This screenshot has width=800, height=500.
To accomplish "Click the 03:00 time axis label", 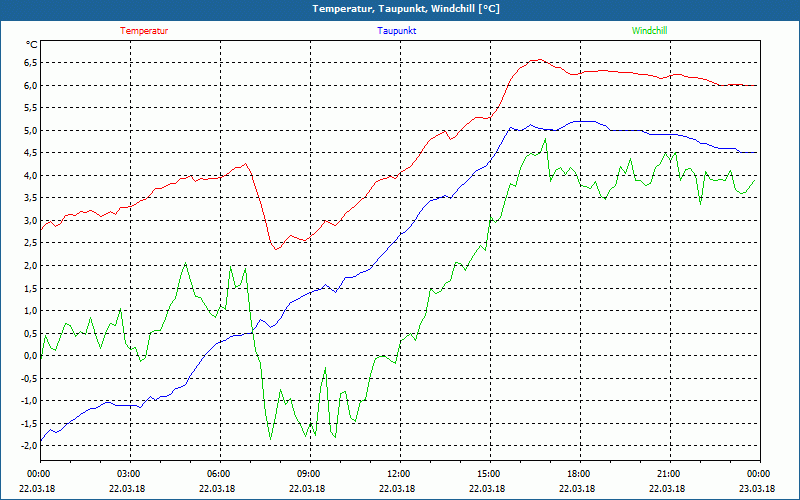I will 129,474.
